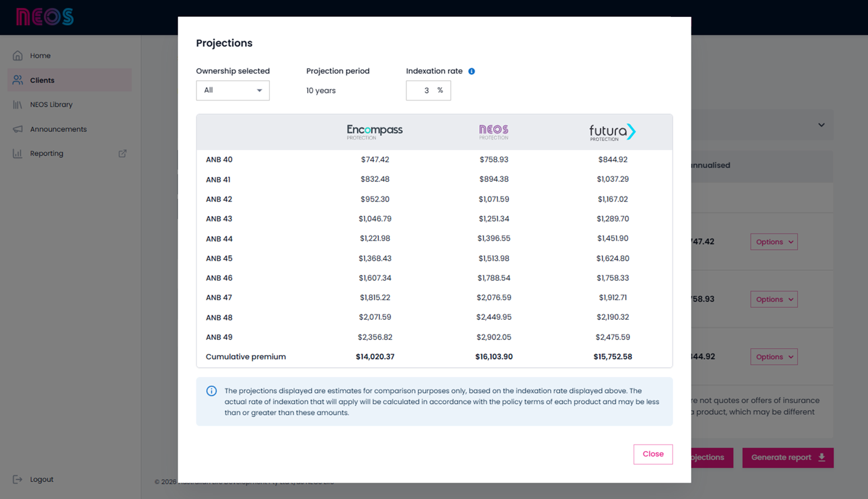Open the second Options dropdown
The width and height of the screenshot is (868, 499).
tap(774, 299)
